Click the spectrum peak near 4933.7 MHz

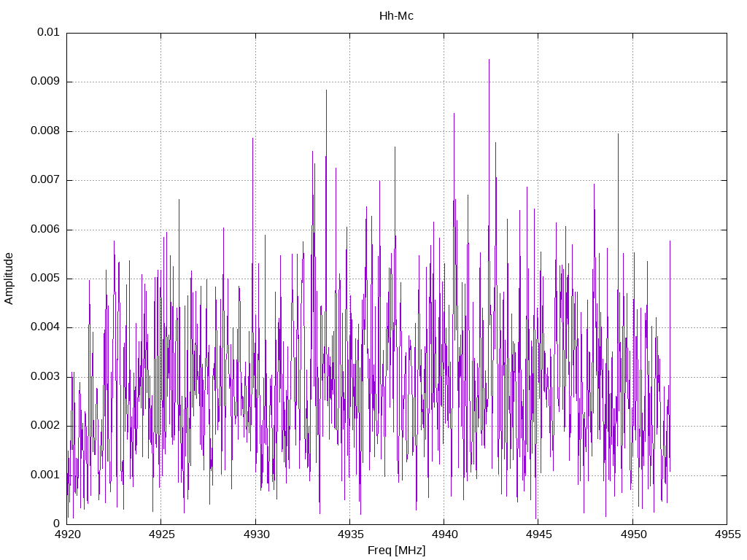(326, 90)
